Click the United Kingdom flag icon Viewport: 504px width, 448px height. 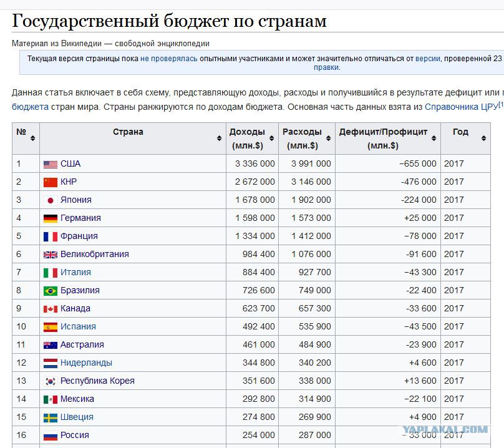tap(51, 255)
